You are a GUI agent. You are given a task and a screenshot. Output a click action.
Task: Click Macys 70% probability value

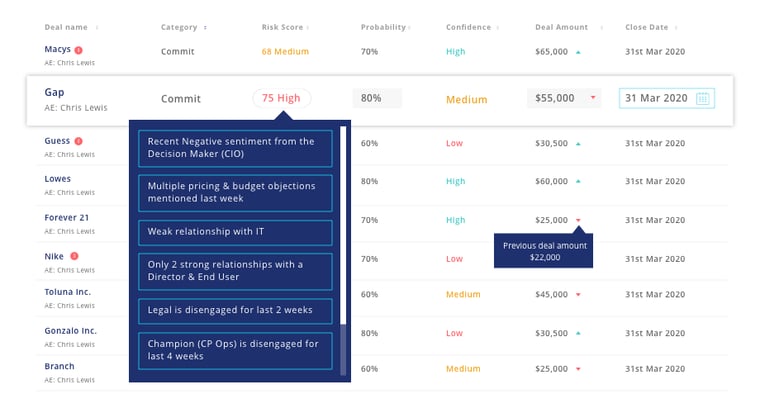[x=369, y=51]
